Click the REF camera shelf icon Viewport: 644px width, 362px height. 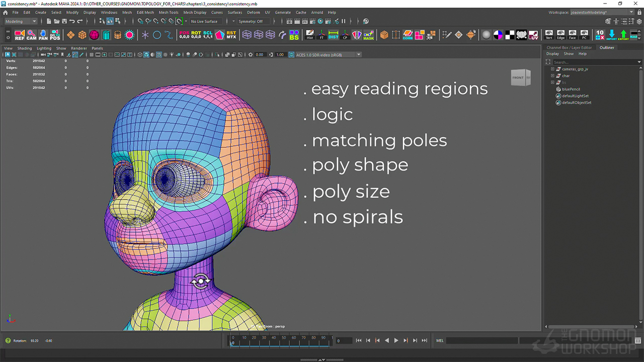point(19,35)
